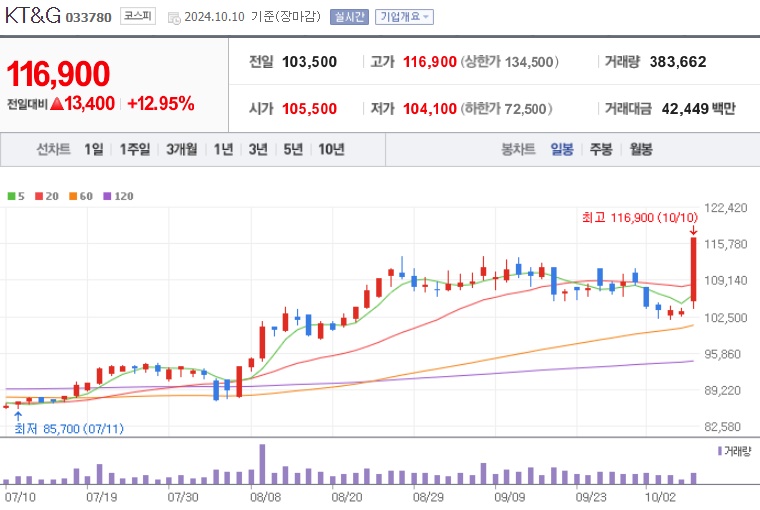
Task: Switch to 일봉 daily candle chart
Action: pos(562,149)
